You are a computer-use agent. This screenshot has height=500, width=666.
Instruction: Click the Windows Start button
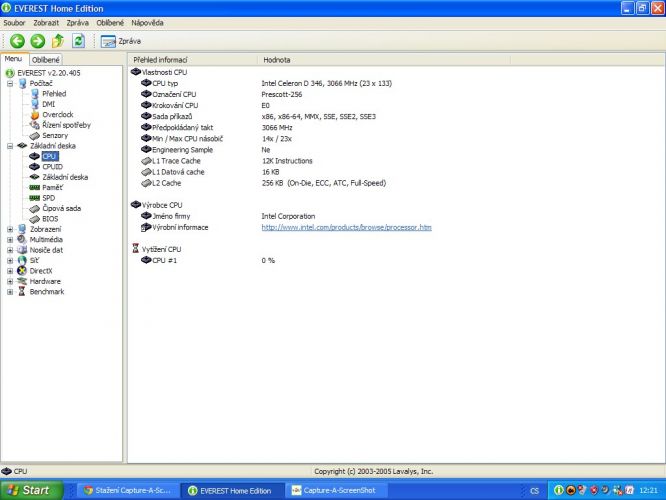31,490
